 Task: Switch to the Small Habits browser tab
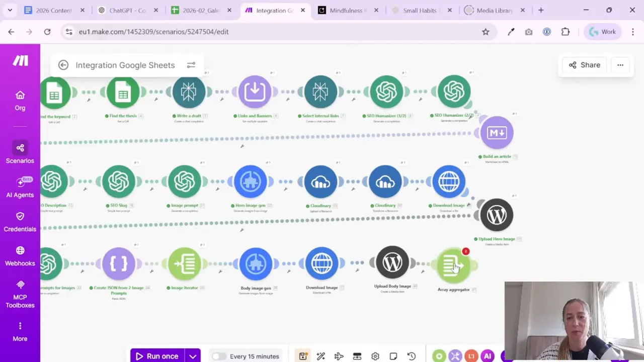421,10
